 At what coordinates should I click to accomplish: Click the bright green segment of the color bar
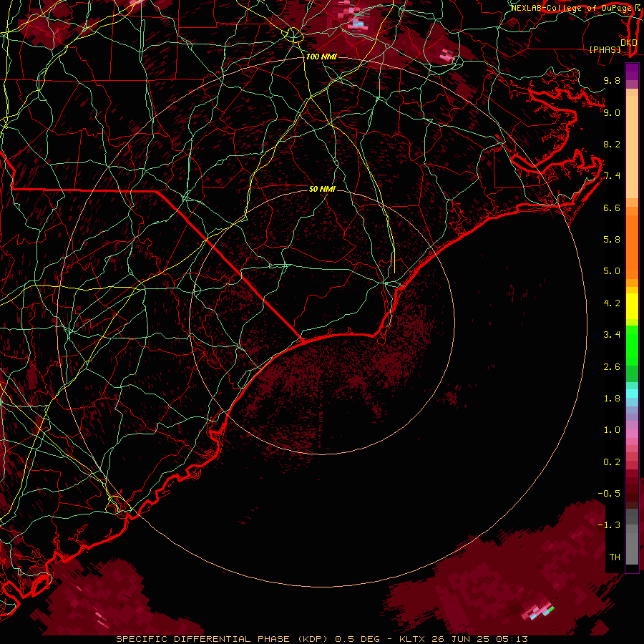pos(632,346)
